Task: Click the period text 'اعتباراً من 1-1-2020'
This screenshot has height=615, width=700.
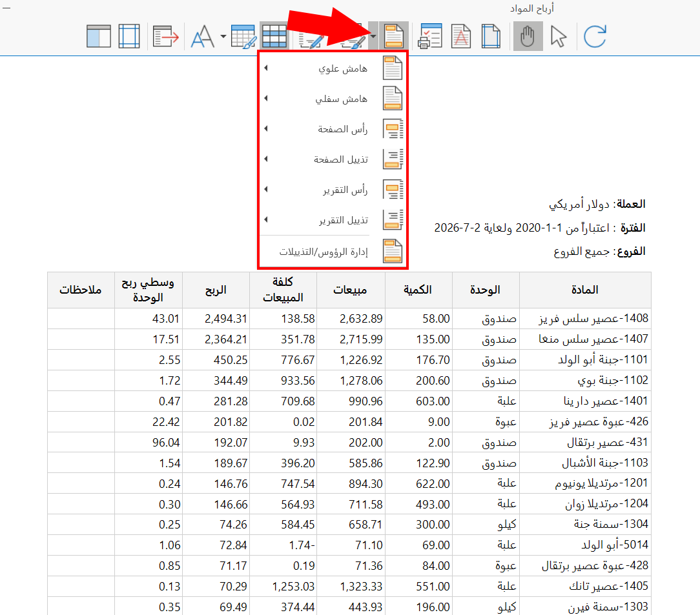Action: pyautogui.click(x=562, y=228)
